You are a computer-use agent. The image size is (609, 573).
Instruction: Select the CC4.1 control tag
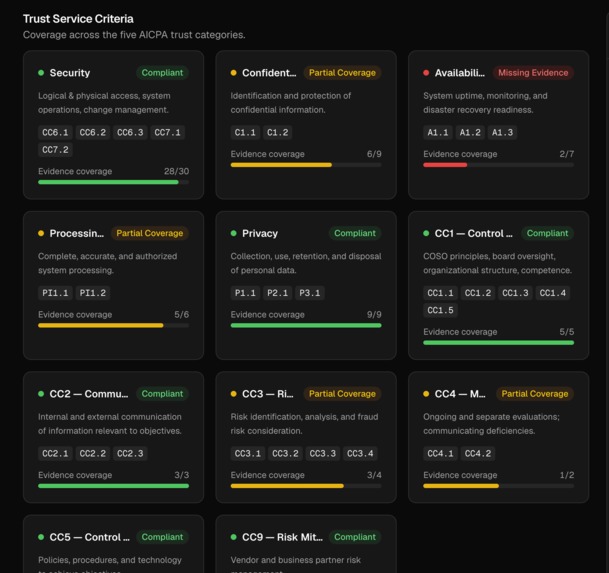coord(440,453)
